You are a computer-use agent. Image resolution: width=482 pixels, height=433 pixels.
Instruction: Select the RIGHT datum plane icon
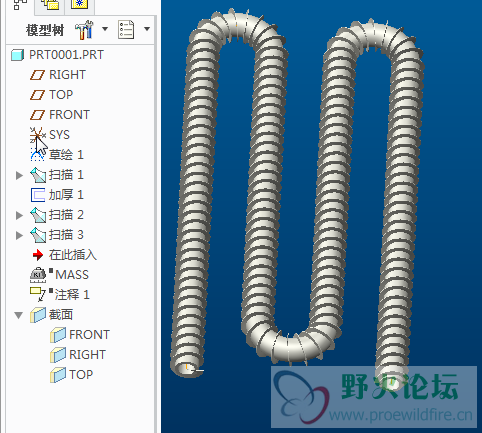click(37, 75)
